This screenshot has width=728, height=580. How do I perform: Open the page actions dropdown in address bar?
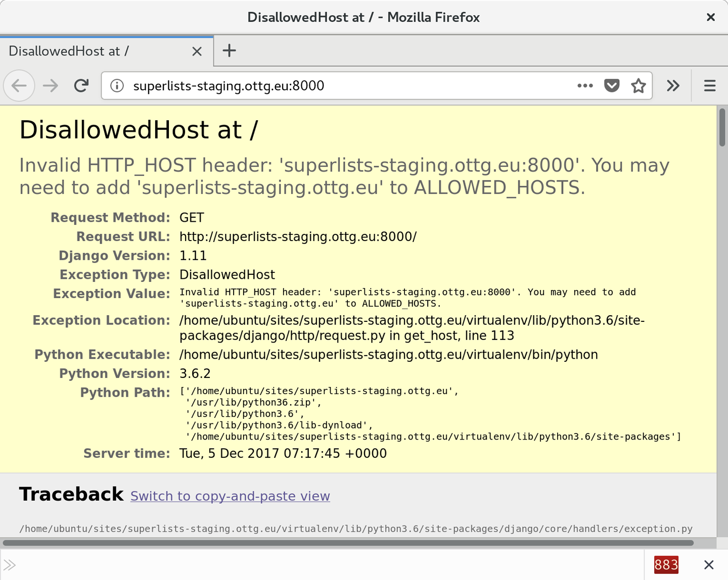click(585, 86)
